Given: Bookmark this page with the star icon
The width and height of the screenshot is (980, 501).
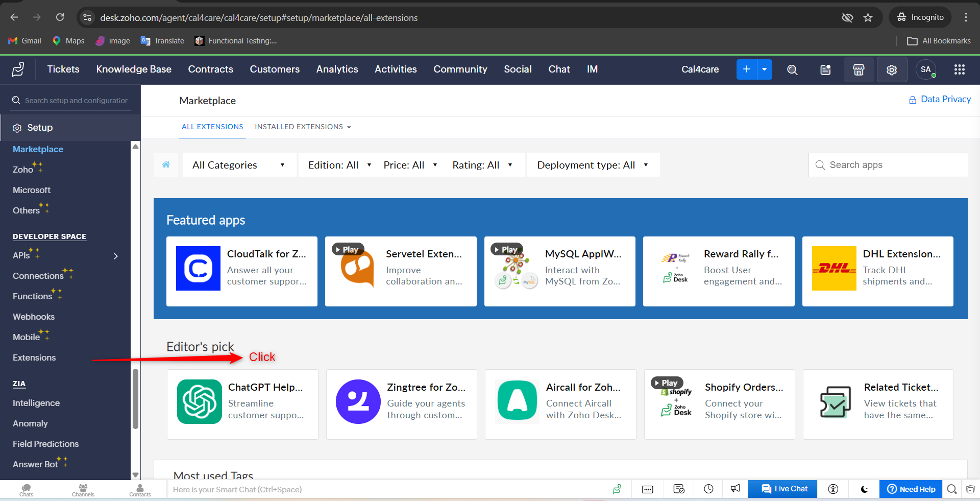Looking at the screenshot, I should (x=868, y=18).
